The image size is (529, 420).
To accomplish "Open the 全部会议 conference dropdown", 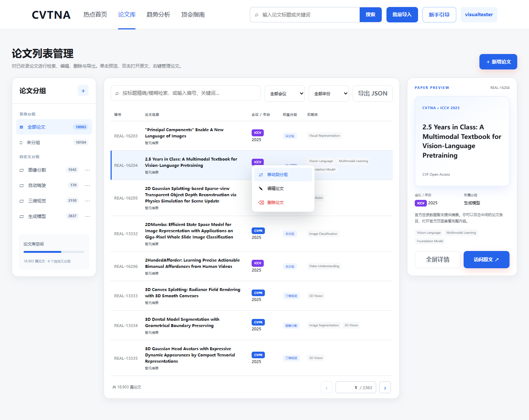I will click(x=285, y=93).
